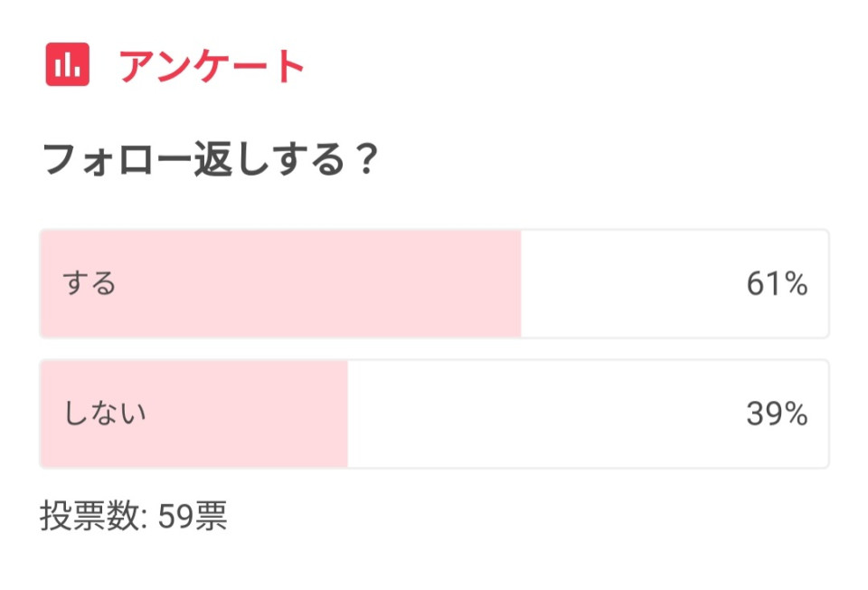The image size is (868, 590).
Task: Click the red poll bar-chart icon
Action: [68, 65]
